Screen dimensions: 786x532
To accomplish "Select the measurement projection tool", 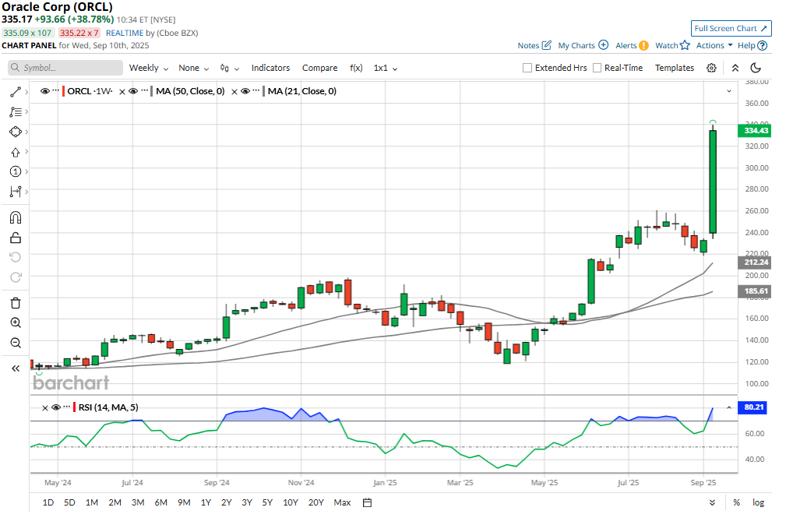I will 16,192.
